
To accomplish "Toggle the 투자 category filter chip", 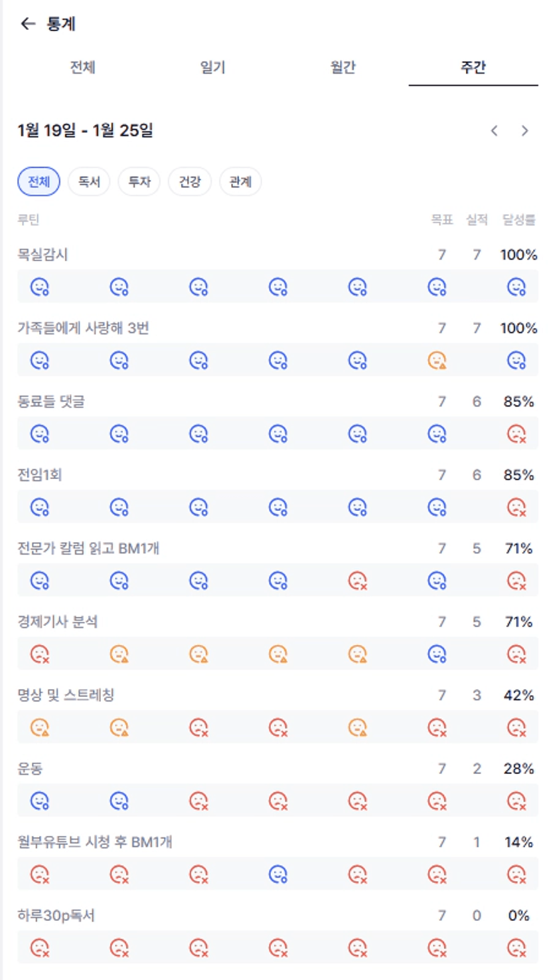I will pyautogui.click(x=139, y=182).
